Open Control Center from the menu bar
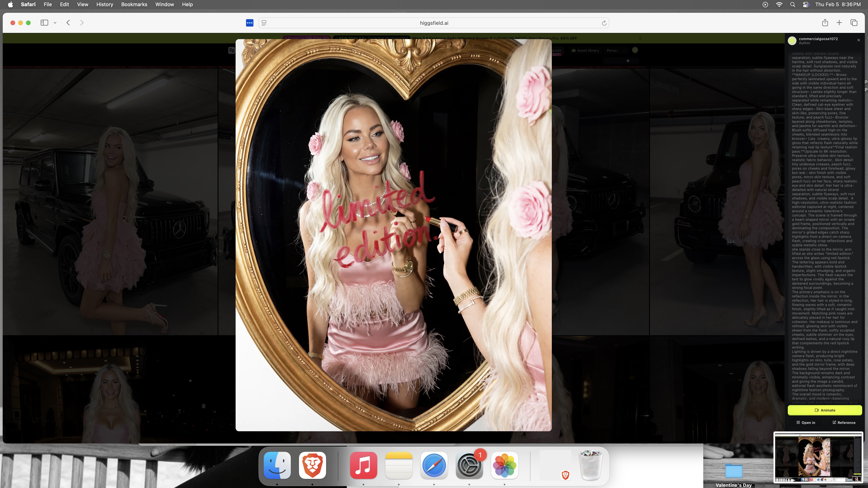 coord(806,4)
